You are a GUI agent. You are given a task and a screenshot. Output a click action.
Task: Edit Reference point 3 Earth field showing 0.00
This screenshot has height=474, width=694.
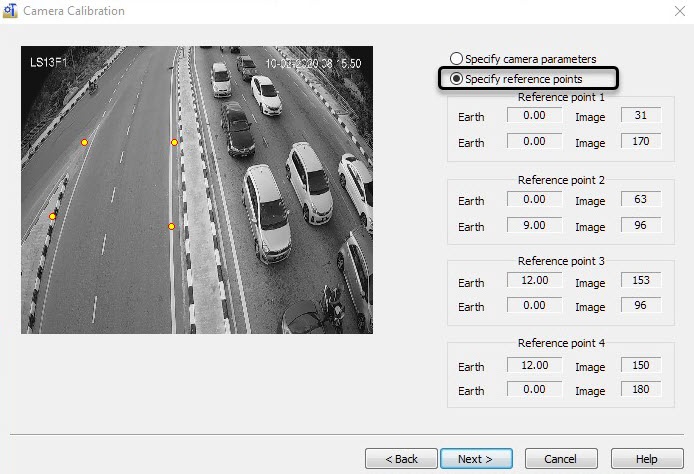pos(534,305)
